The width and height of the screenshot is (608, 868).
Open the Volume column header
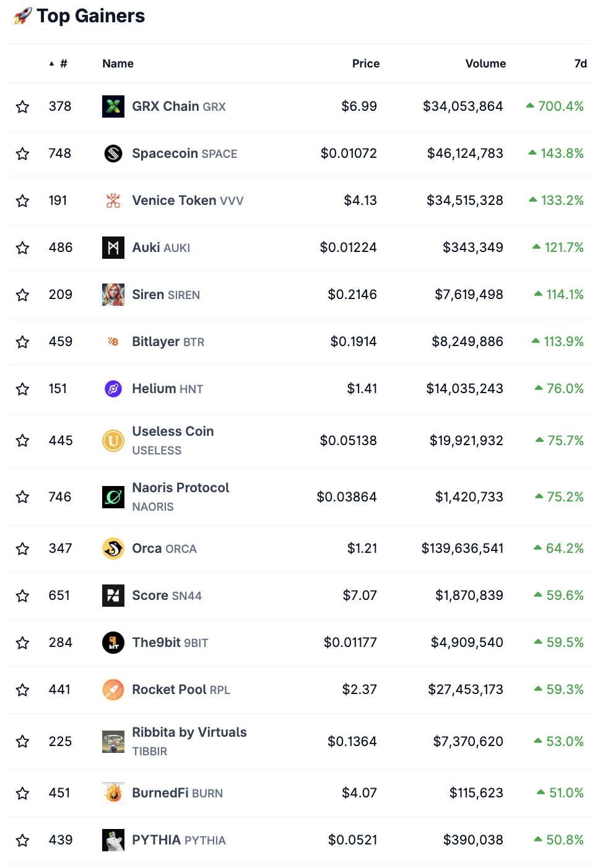pyautogui.click(x=485, y=63)
